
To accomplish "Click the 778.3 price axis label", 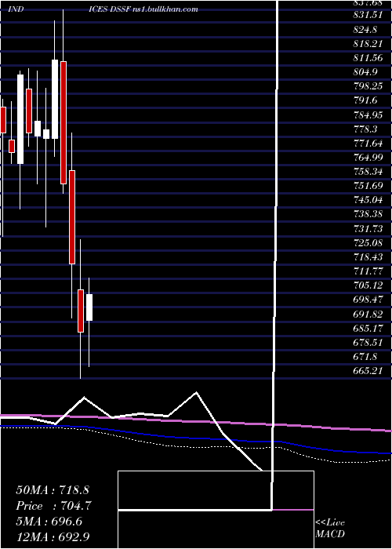I will [365, 129].
